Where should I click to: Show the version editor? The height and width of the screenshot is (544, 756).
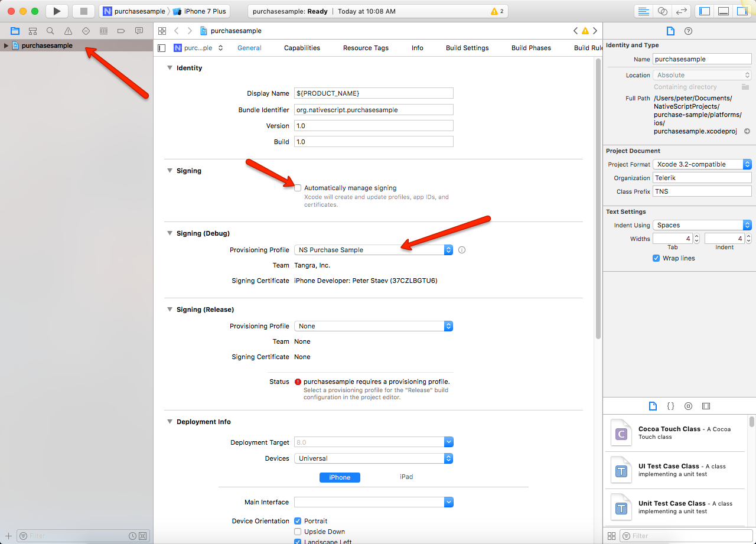(x=681, y=11)
